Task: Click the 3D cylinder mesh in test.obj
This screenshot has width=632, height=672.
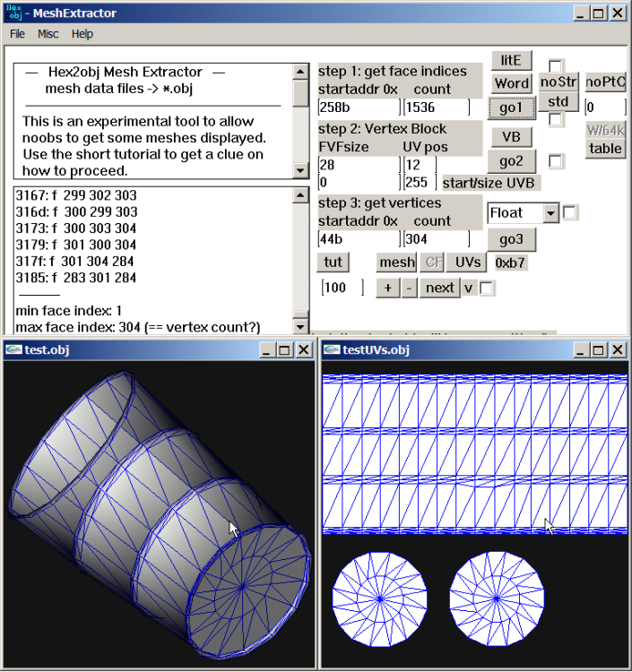Action: 159,514
